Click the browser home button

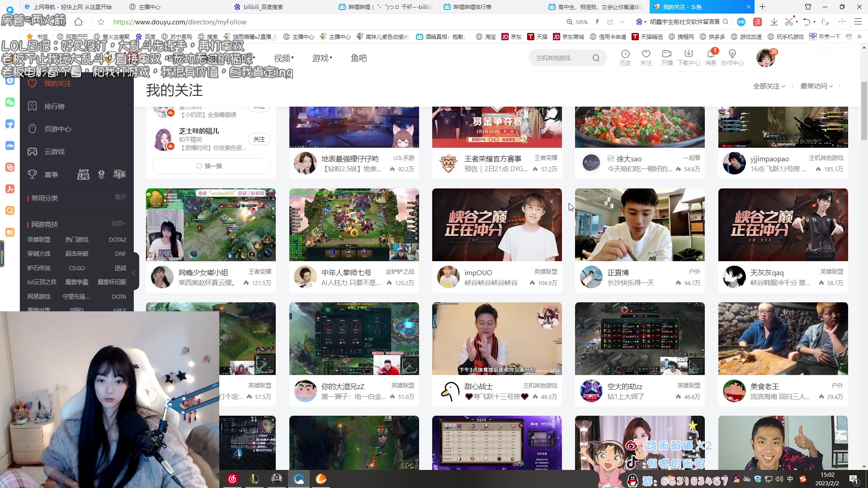78,22
